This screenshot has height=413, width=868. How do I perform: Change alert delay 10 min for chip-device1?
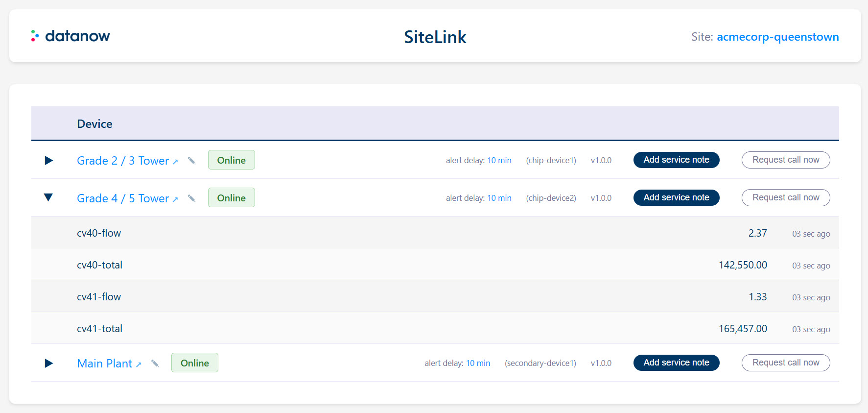[499, 160]
